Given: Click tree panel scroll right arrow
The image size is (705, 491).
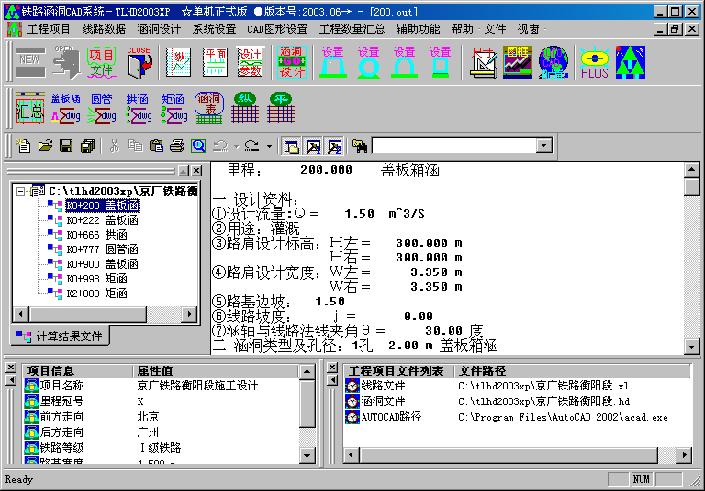Looking at the screenshot, I should [x=189, y=313].
